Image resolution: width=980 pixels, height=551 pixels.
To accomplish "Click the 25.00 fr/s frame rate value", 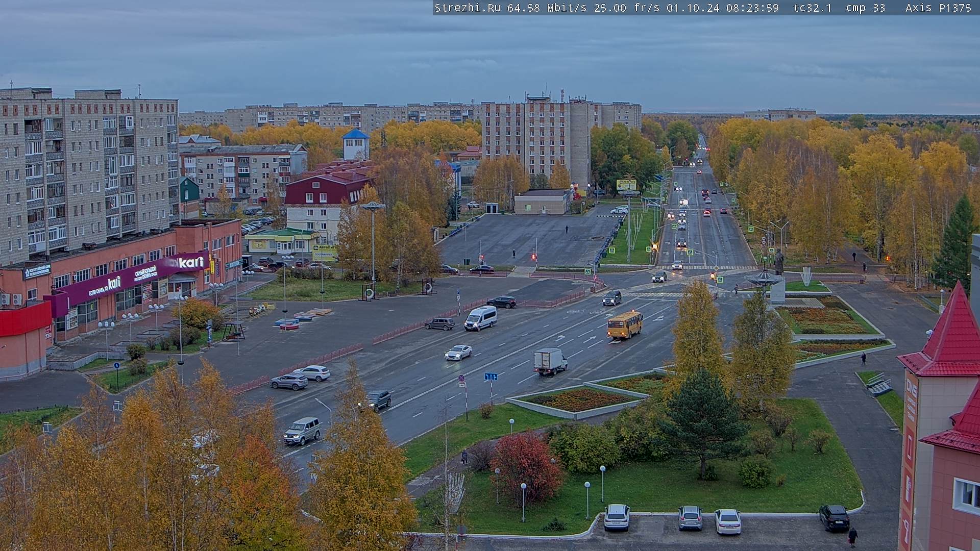I will pyautogui.click(x=627, y=8).
